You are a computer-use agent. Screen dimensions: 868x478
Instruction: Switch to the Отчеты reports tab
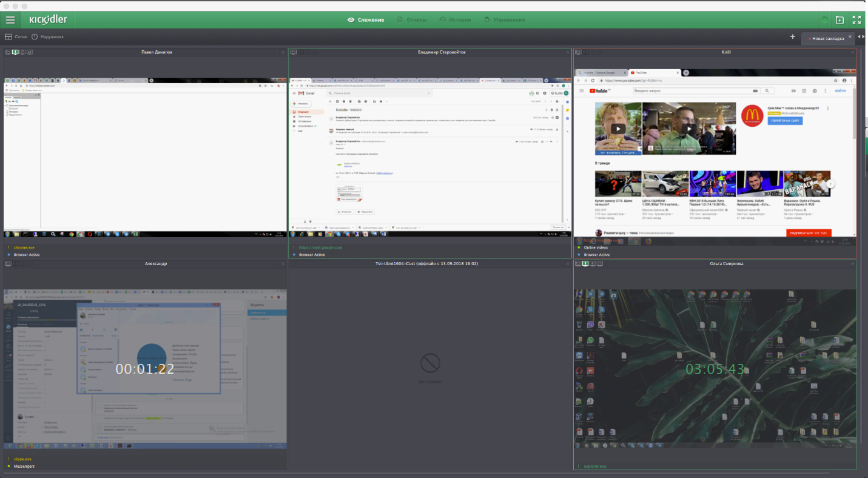coord(411,20)
